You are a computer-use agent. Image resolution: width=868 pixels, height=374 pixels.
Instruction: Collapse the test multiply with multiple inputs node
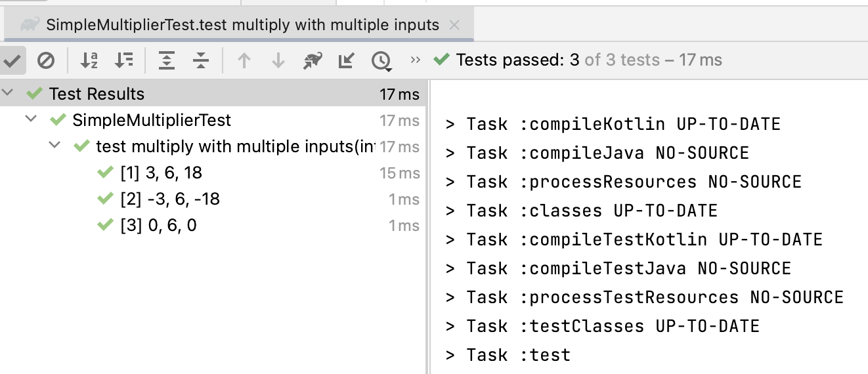pyautogui.click(x=54, y=146)
